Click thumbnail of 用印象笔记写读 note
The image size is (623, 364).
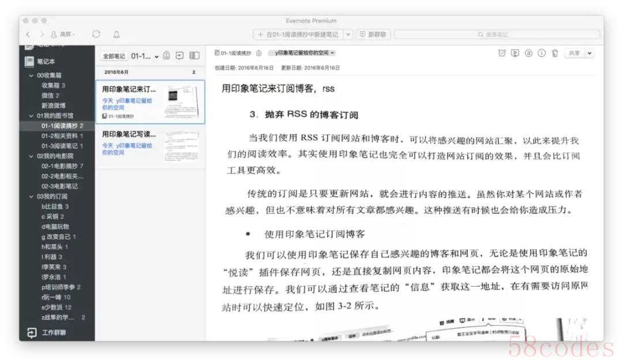click(182, 146)
